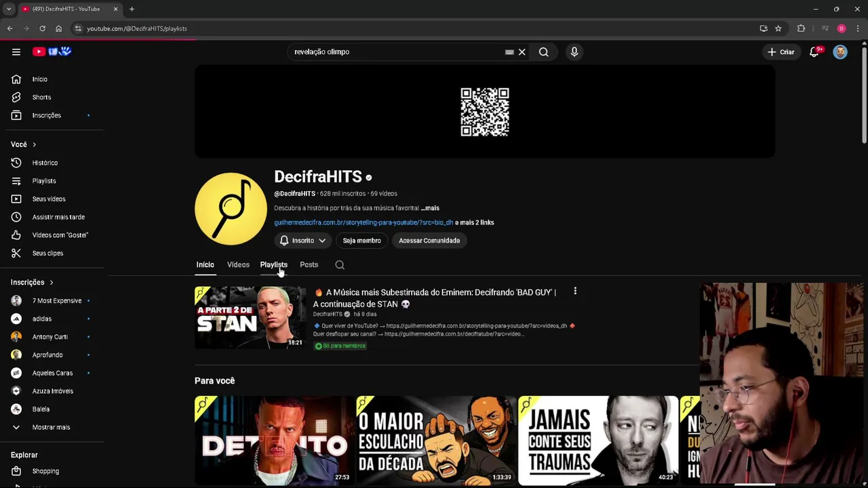Open Azuza Imóveis channel subscription
This screenshot has height=488, width=868.
(x=52, y=391)
